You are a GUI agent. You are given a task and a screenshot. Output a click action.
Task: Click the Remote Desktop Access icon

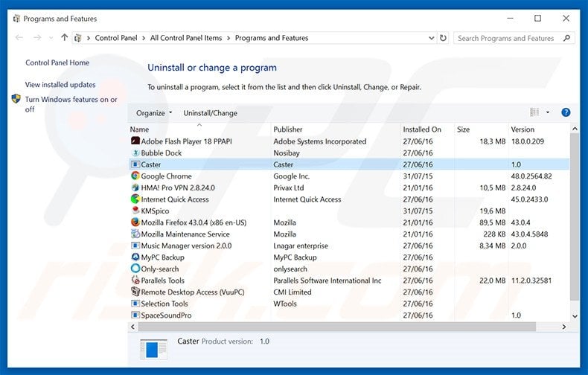click(135, 292)
